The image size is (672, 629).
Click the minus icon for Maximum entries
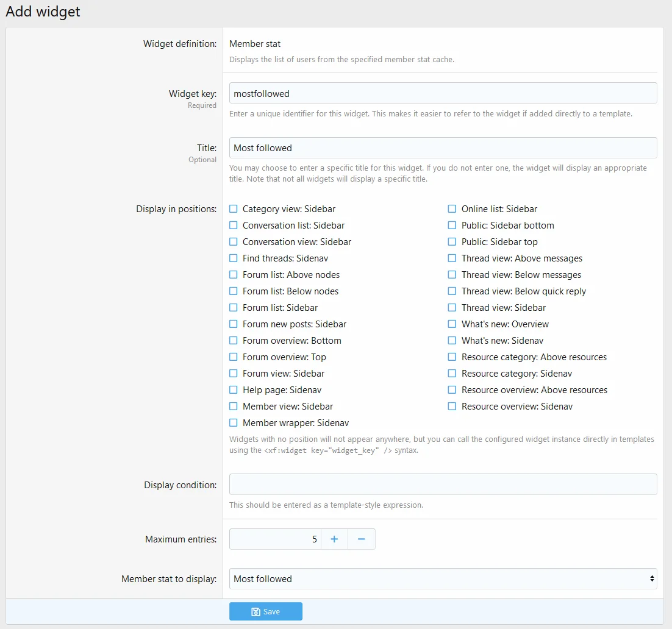tap(362, 539)
